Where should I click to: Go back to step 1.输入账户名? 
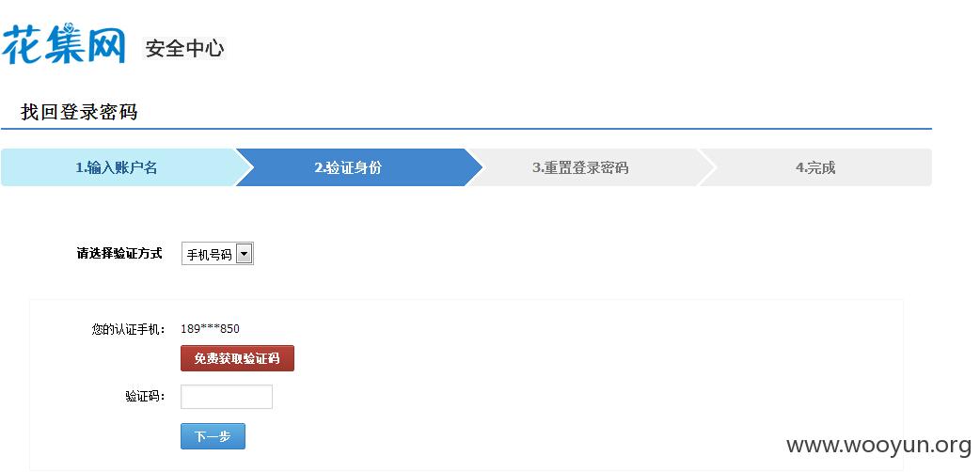coord(117,167)
